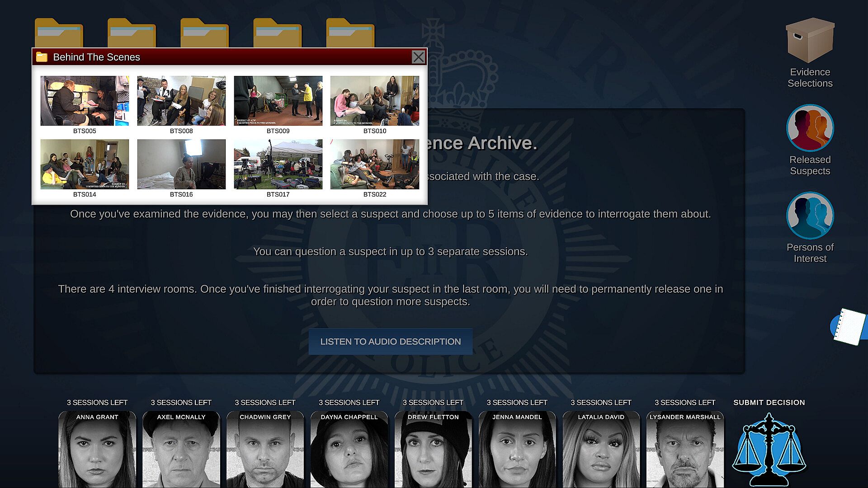The width and height of the screenshot is (868, 488).
Task: Open the Evidence Selections box icon
Action: tap(810, 41)
